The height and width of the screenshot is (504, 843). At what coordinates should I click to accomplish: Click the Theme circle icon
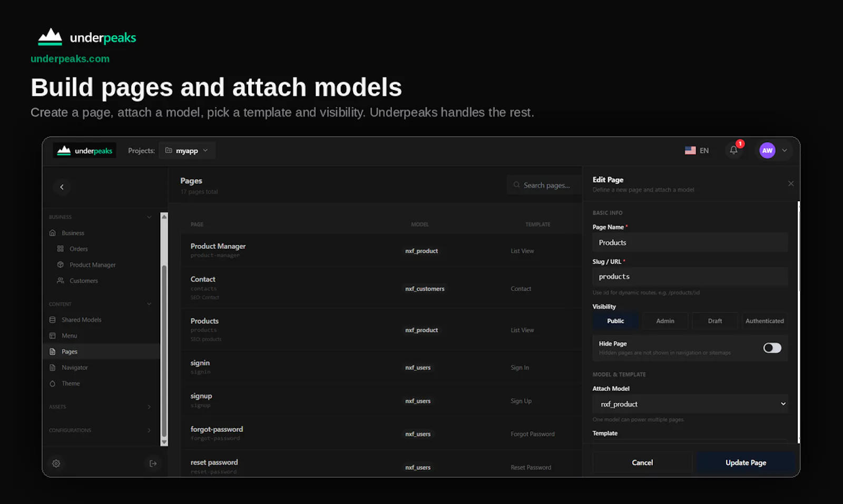click(x=53, y=383)
